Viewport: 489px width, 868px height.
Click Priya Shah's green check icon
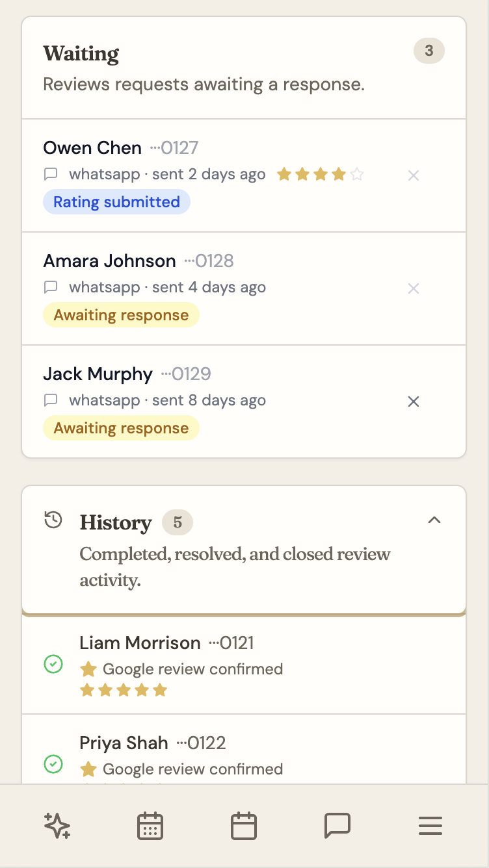(53, 764)
